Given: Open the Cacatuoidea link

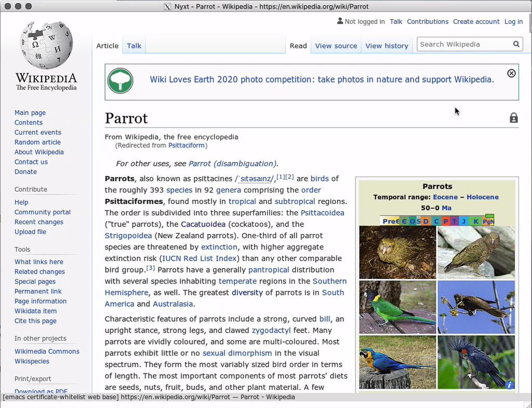Looking at the screenshot, I should coord(203,224).
